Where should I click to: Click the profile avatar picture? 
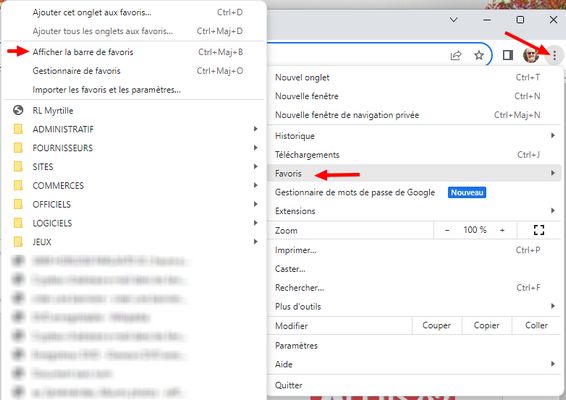coord(531,55)
